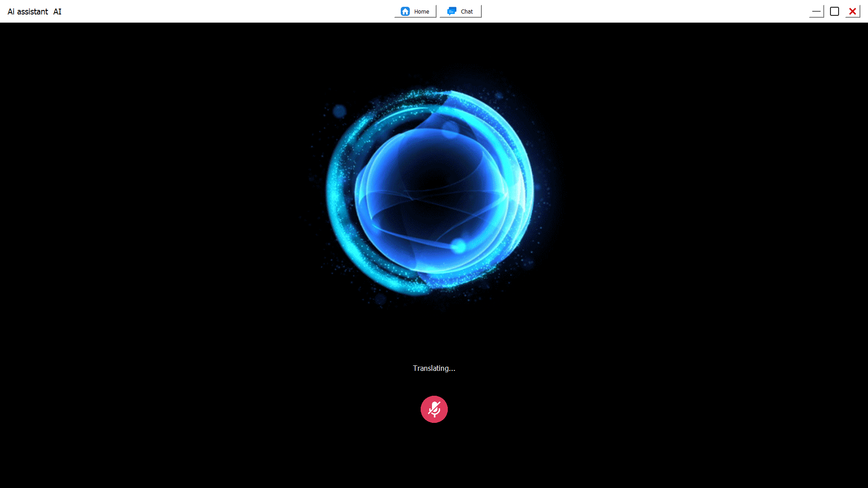Click the Translating status text
Viewport: 868px width, 488px height.
pos(433,368)
